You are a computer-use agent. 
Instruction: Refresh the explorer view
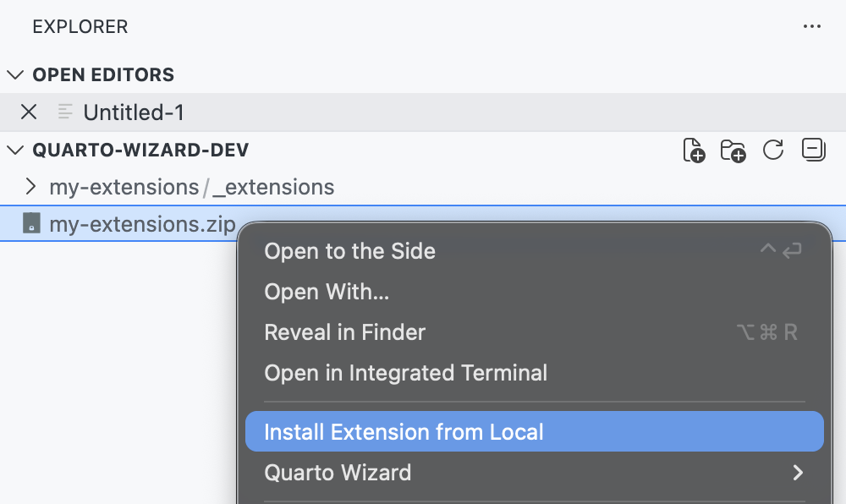(772, 150)
